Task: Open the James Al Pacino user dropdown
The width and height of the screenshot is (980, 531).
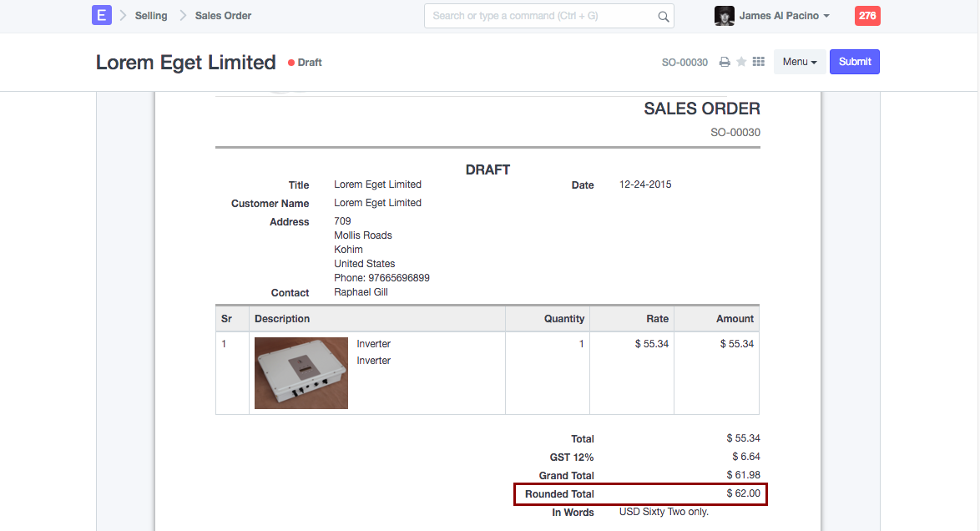Action: click(x=785, y=16)
